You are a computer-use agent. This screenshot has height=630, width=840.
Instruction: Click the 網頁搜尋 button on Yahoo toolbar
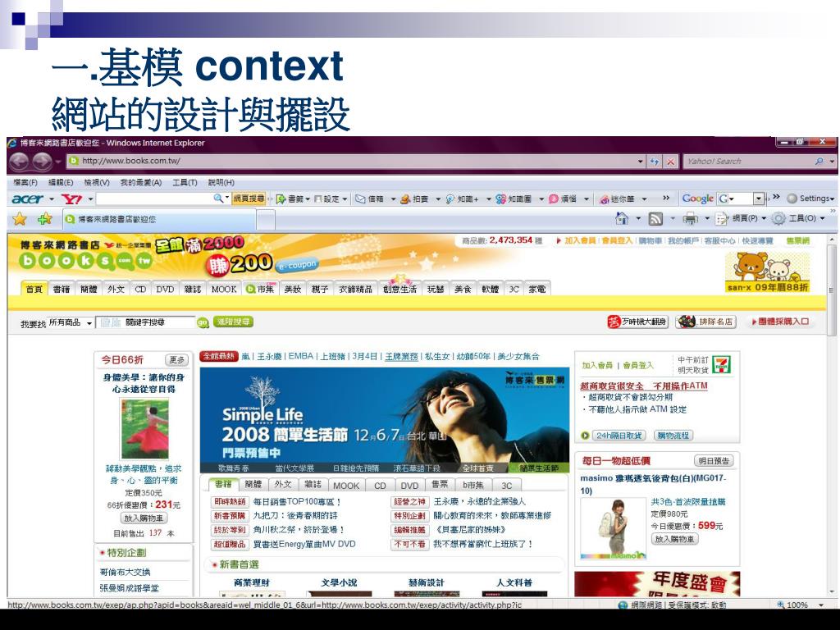click(x=249, y=199)
